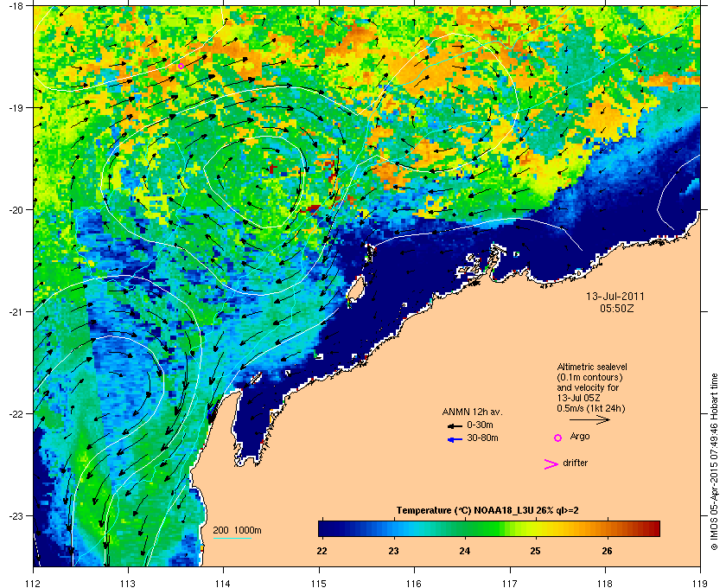Click the time label 05:50Z
The height and width of the screenshot is (588, 726).
point(616,308)
